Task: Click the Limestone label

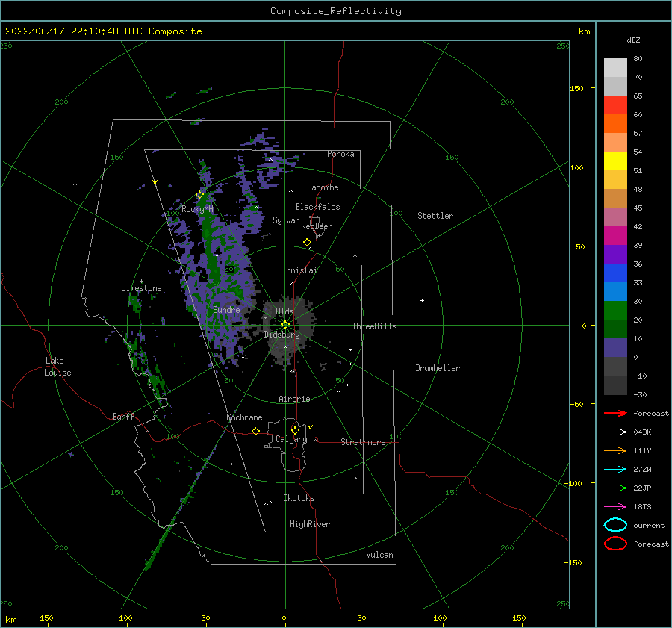Action: tap(141, 288)
